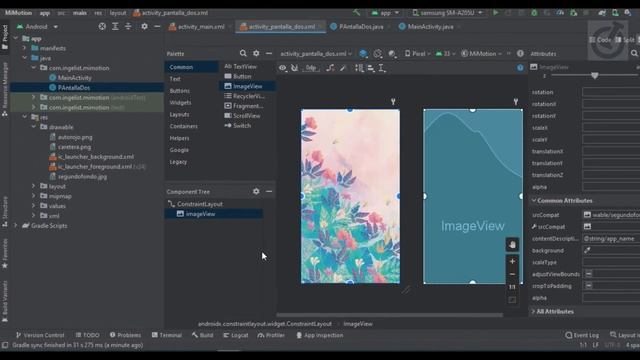640x360 pixels.
Task: Open the Android project view dropdown
Action: [37, 27]
